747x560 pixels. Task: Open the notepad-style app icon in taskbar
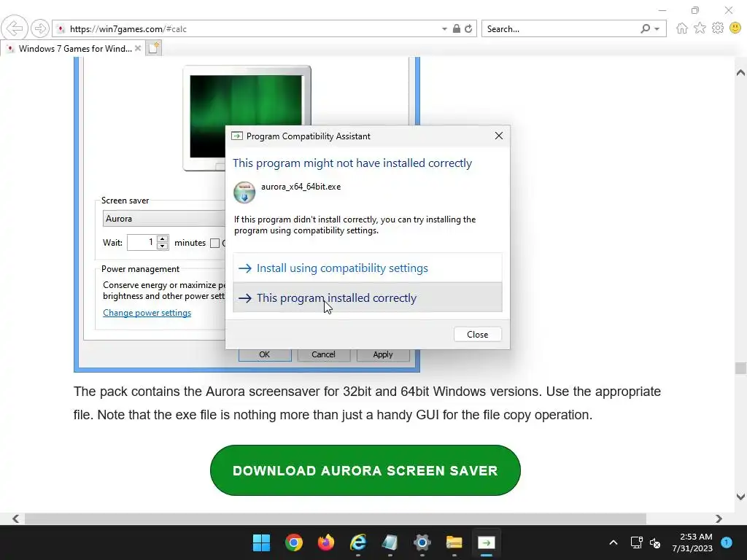[390, 542]
